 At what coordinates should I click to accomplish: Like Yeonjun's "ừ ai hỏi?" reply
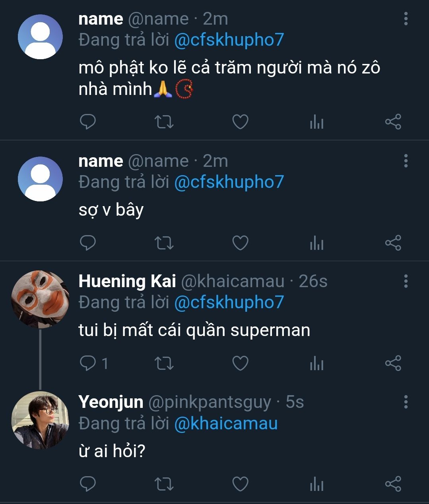point(240,484)
